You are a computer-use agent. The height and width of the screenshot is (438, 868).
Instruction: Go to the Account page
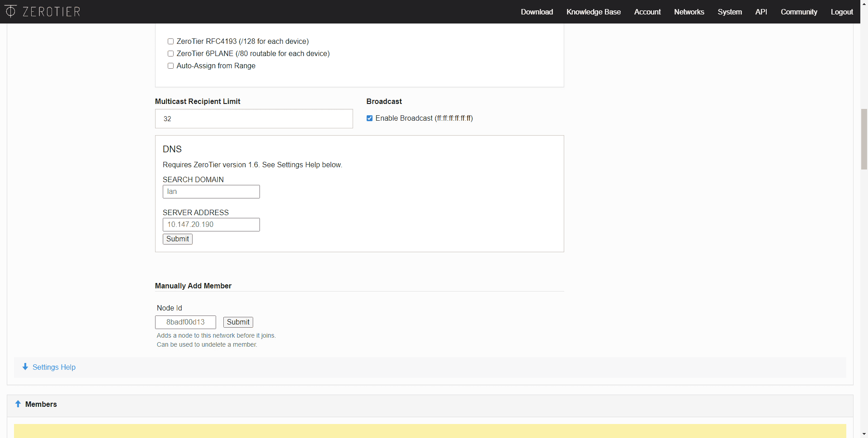(647, 12)
